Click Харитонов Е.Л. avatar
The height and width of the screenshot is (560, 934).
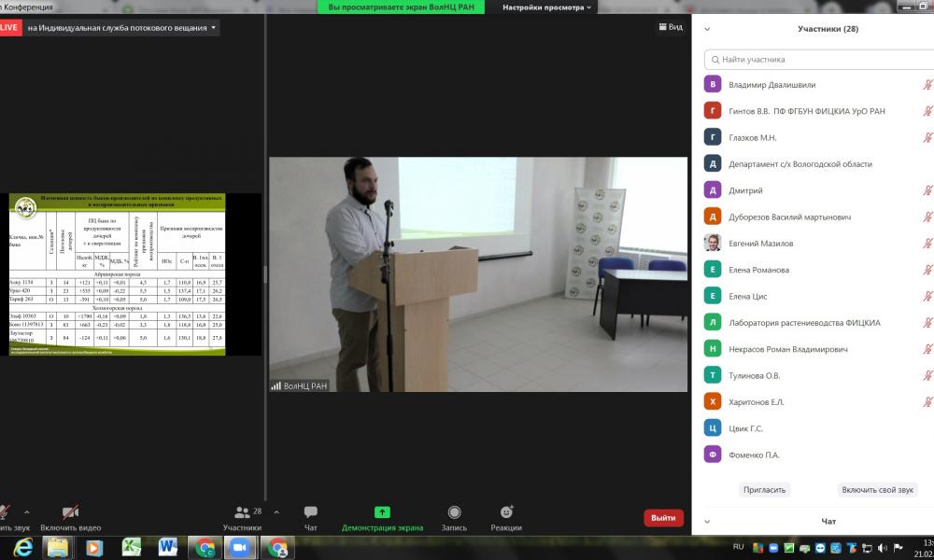[x=713, y=401]
